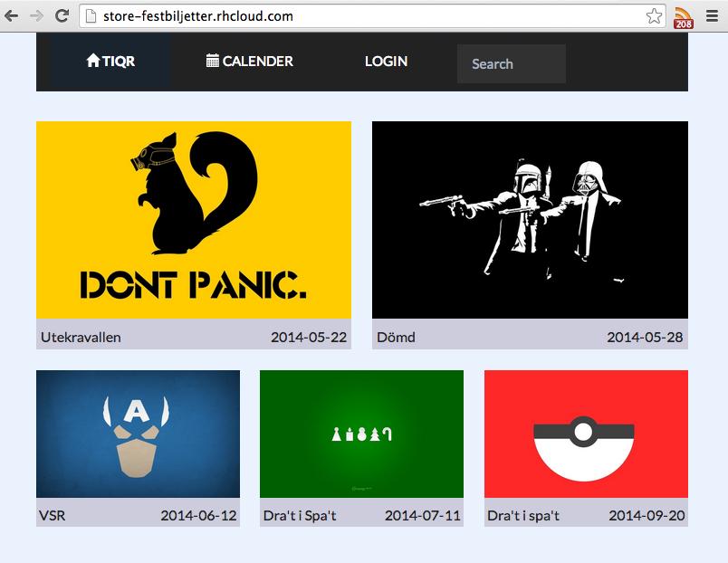Open the red Pokeball event image
Image resolution: width=728 pixels, height=563 pixels.
pos(586,434)
